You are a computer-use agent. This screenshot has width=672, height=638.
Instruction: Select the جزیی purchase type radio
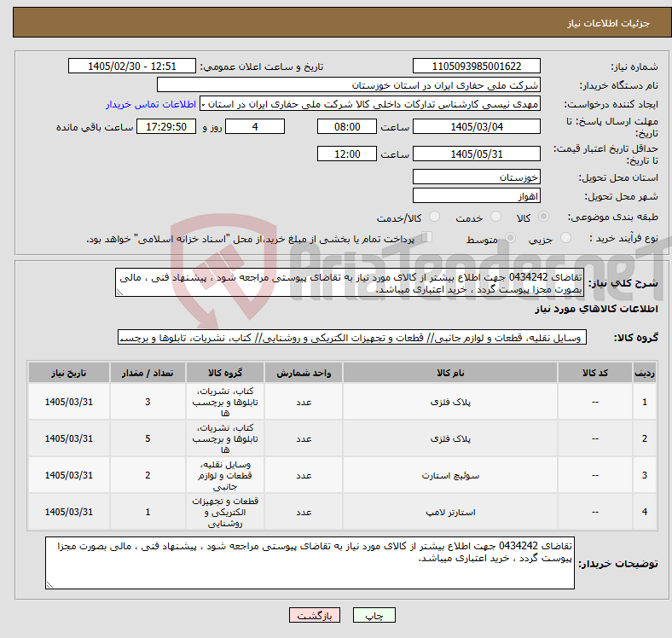coord(565,237)
